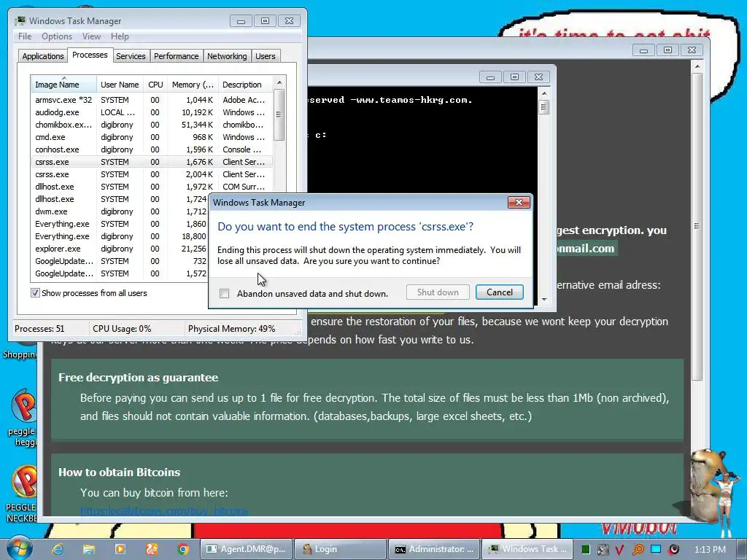Select the audiodg.exe process row

(152, 112)
